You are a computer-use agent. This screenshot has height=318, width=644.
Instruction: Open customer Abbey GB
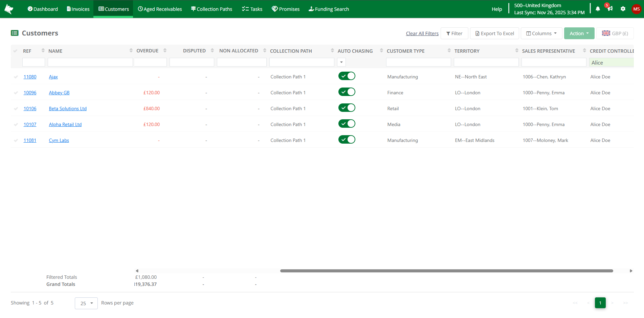[59, 92]
